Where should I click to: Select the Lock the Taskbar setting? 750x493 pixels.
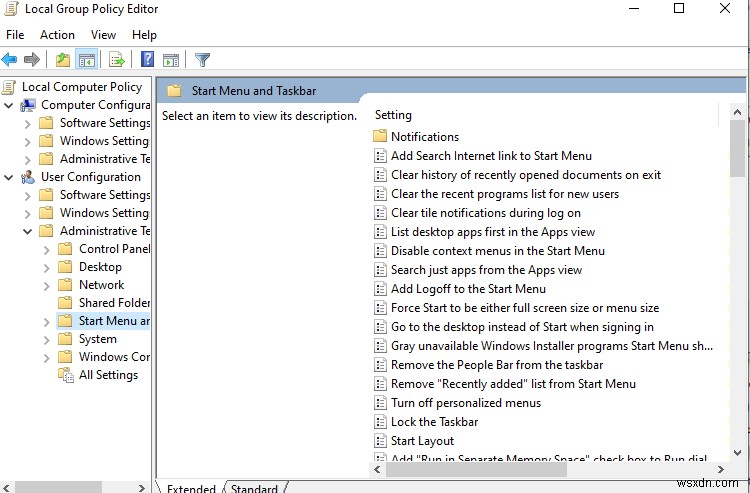pyautogui.click(x=434, y=422)
